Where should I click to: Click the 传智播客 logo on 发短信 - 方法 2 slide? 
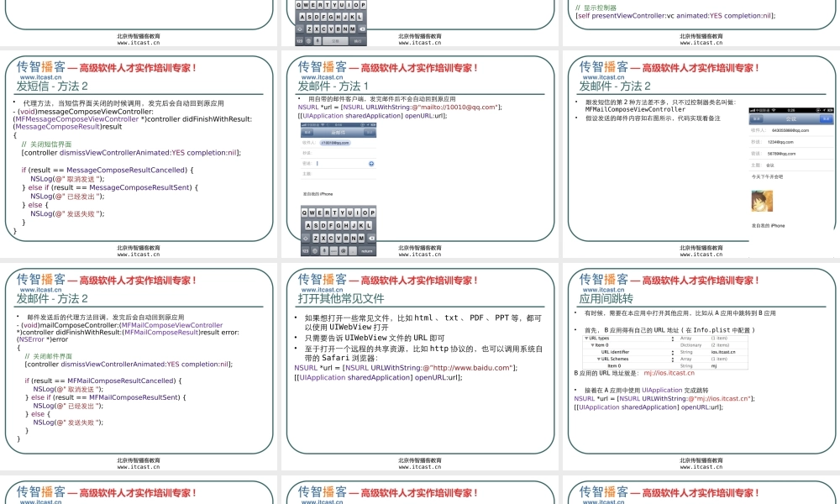click(x=40, y=67)
